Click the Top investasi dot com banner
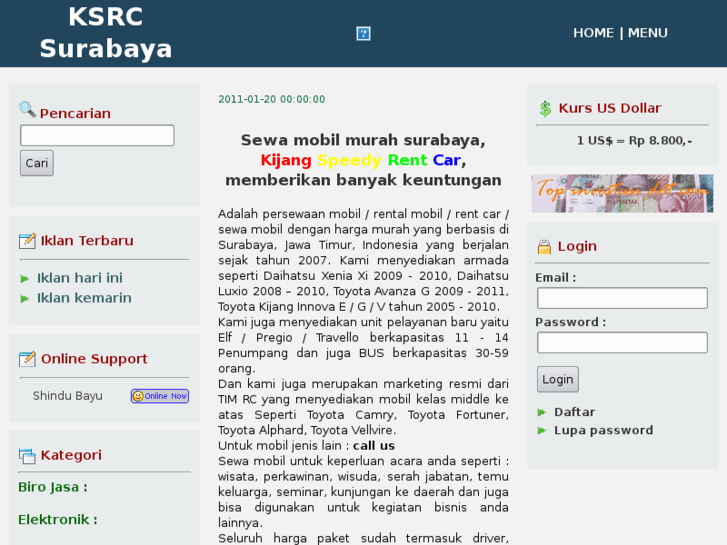Viewport: 727px width, 545px height. pos(622,193)
